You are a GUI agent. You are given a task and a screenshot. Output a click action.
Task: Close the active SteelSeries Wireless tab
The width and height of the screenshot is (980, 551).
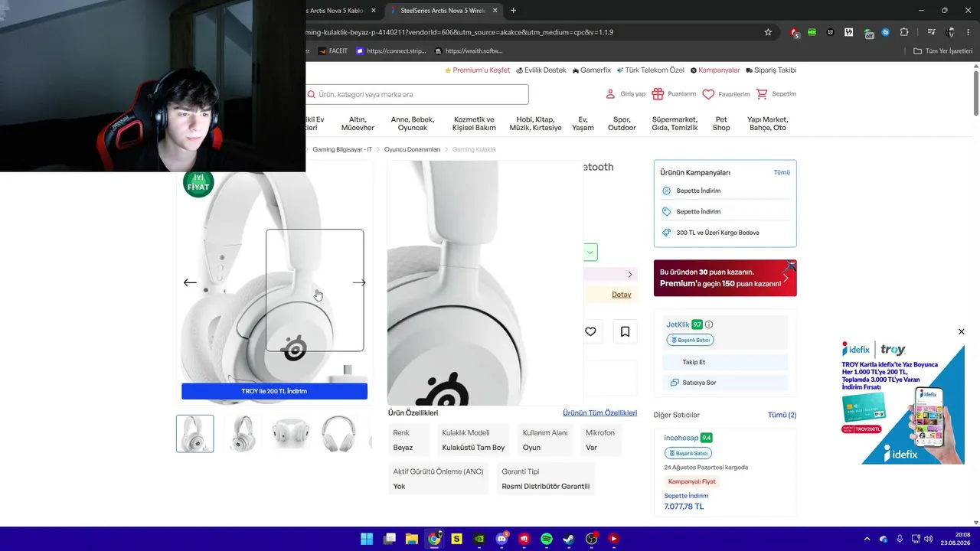(x=494, y=10)
